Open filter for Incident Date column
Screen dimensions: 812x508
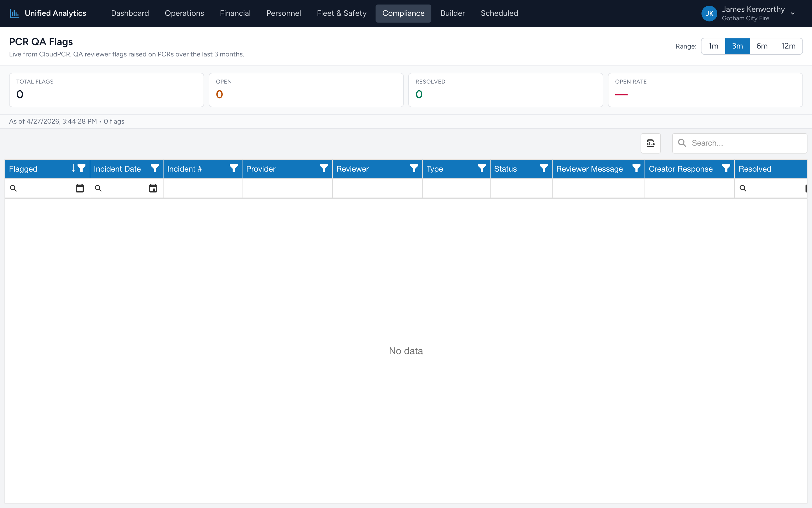pos(155,168)
